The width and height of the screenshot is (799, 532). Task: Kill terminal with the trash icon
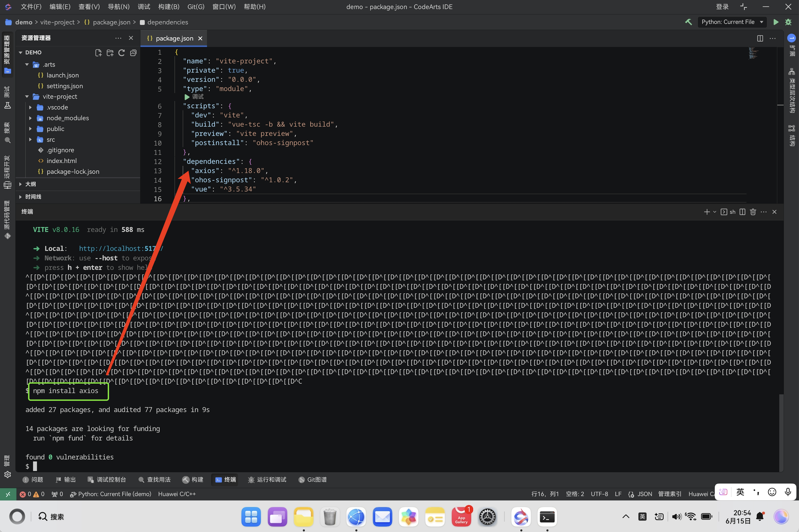(x=753, y=212)
